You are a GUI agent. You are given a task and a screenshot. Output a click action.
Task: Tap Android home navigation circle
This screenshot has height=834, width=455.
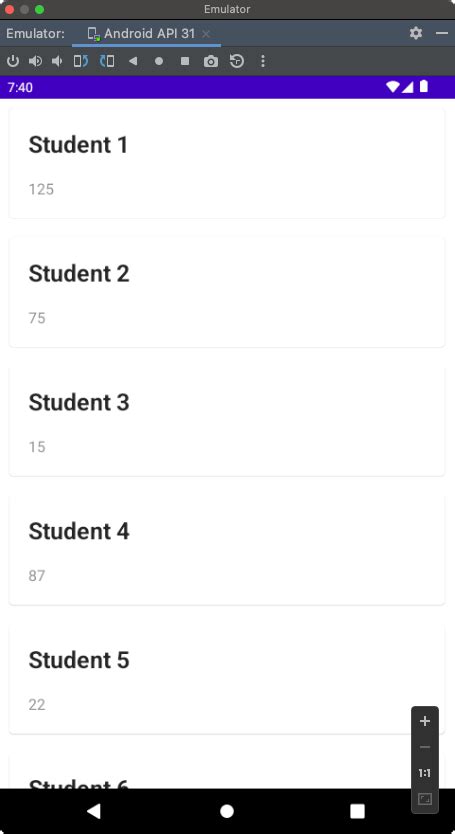227,811
